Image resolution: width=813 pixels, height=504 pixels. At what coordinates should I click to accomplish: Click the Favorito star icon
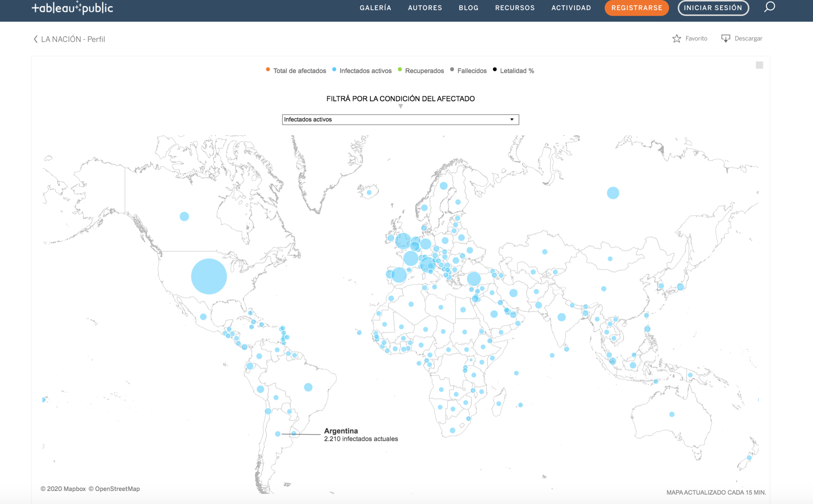(x=676, y=38)
